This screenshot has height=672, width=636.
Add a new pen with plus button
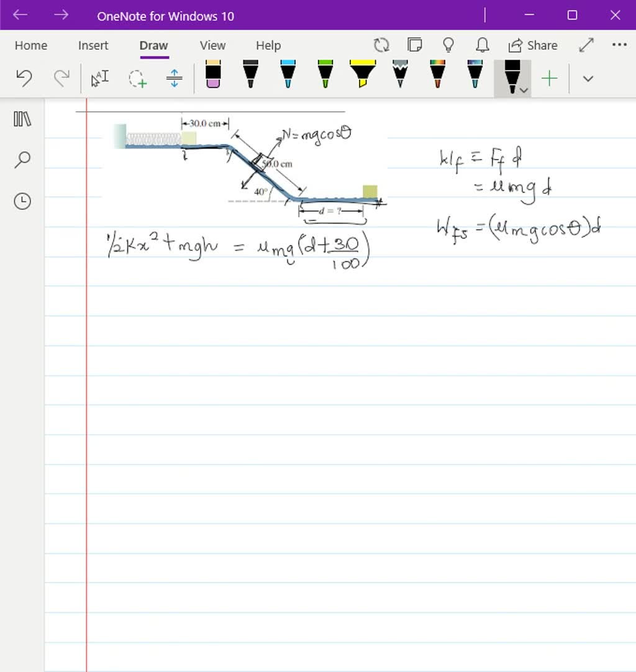[x=549, y=78]
